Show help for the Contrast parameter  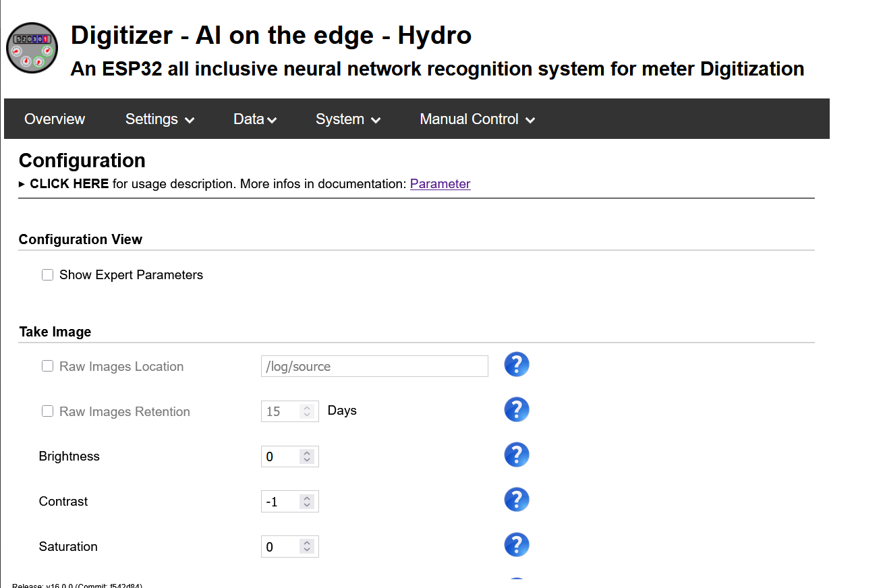pyautogui.click(x=516, y=500)
